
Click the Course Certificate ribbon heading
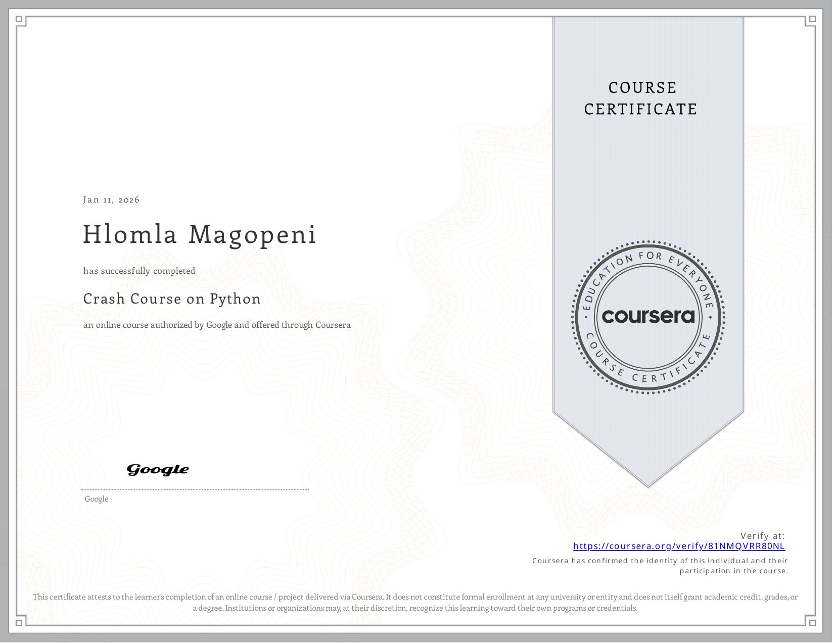641,98
